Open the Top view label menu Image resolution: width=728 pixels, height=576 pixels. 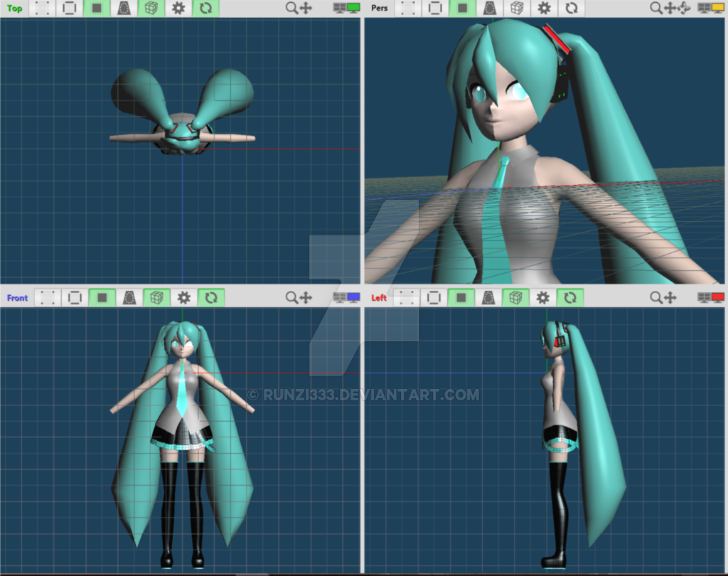point(14,8)
